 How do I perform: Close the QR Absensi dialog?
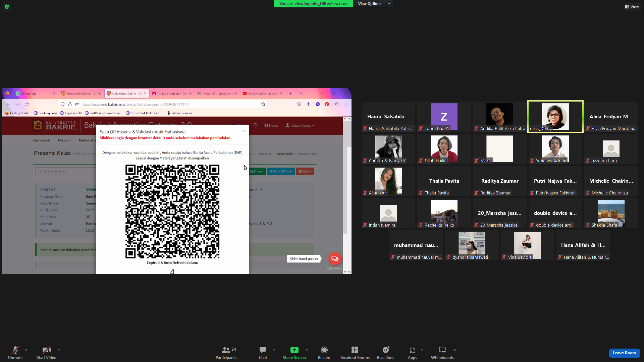244,131
